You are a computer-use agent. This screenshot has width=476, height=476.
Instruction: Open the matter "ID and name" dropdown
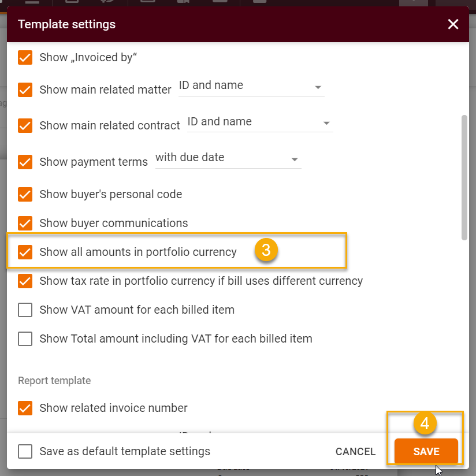(318, 87)
